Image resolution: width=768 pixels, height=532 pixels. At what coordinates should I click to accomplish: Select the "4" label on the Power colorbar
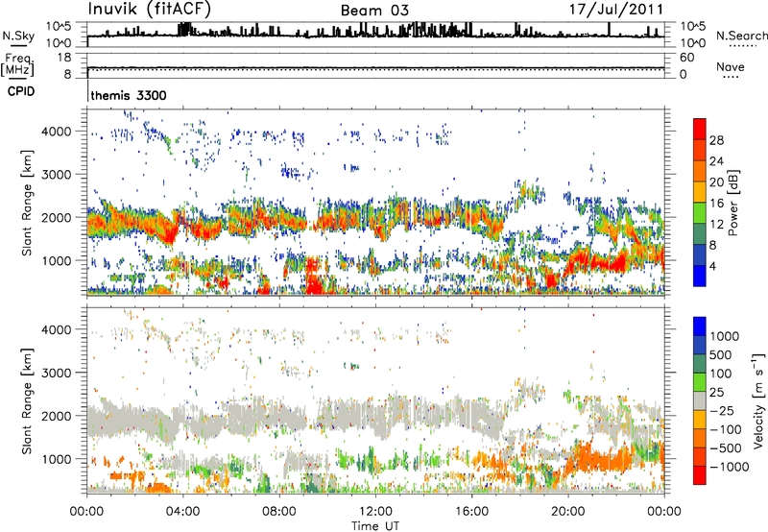(713, 266)
